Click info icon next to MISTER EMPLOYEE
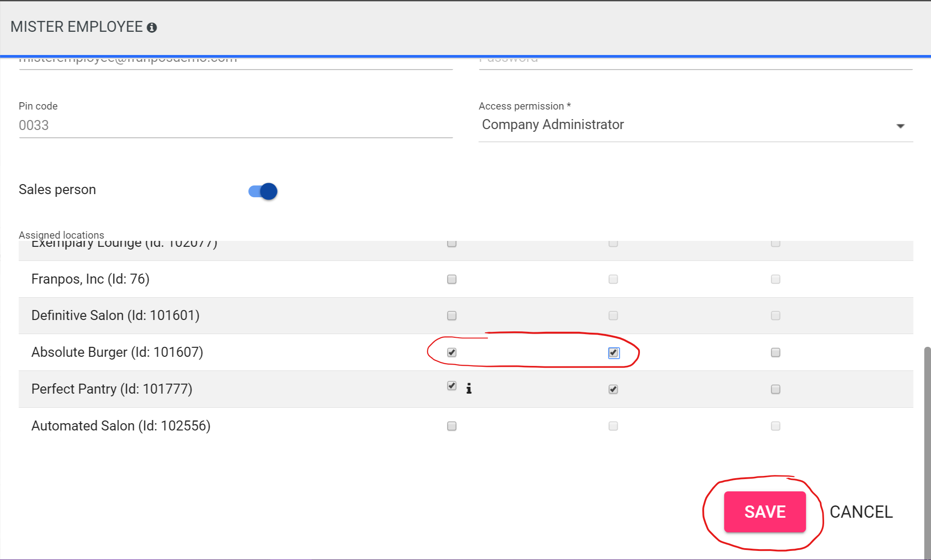The image size is (931, 560). tap(152, 28)
